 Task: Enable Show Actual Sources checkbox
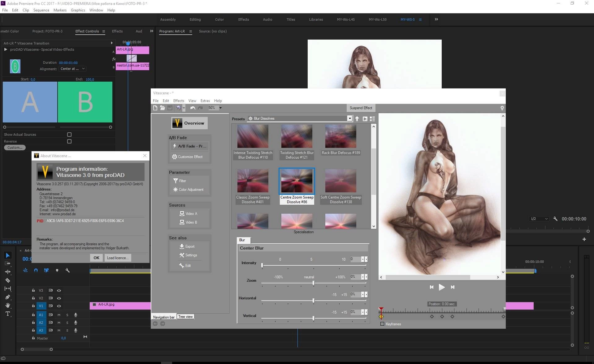pyautogui.click(x=69, y=135)
